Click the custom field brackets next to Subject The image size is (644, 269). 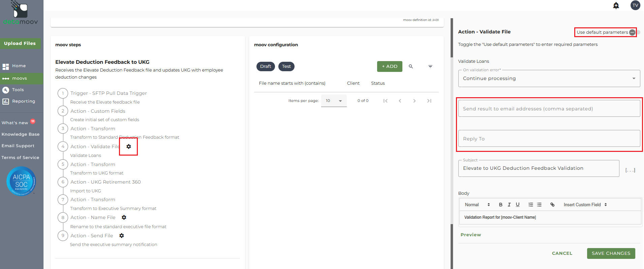pos(630,170)
